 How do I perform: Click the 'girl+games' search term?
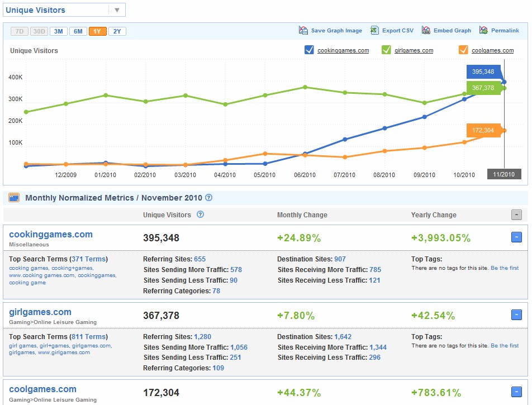point(54,346)
